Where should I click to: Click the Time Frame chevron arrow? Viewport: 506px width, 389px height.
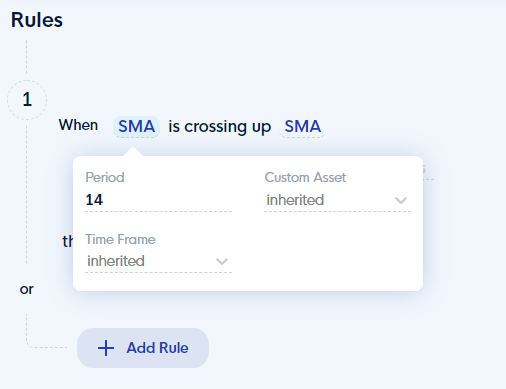222,261
